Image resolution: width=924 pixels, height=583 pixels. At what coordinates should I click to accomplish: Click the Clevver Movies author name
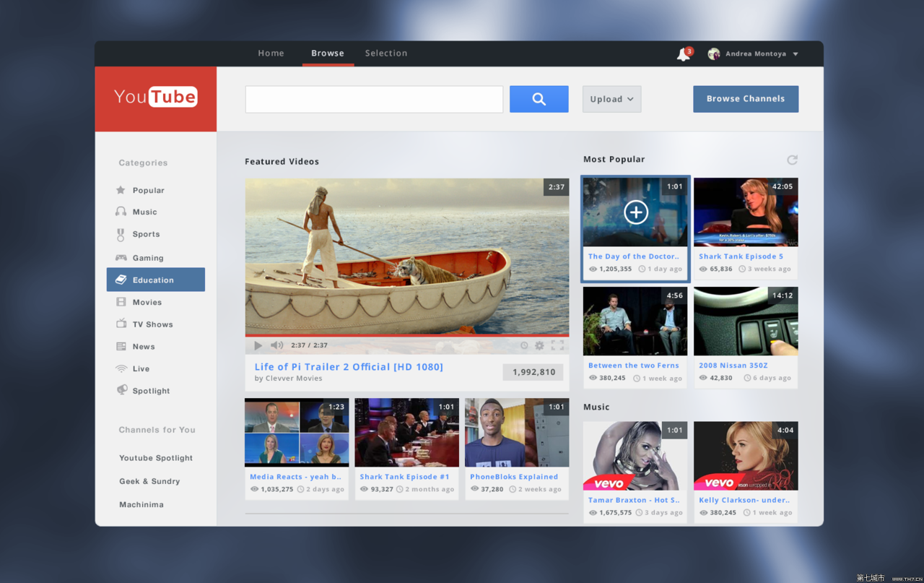coord(294,379)
